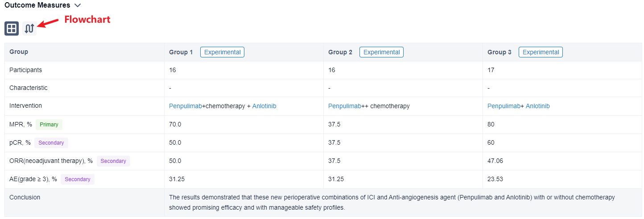Click the Group 2 column header

(x=340, y=52)
